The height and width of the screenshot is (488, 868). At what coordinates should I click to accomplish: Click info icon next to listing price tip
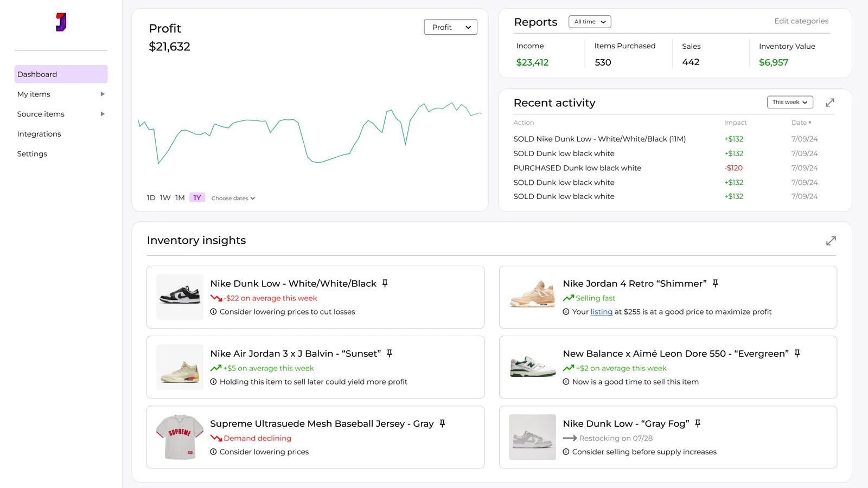coord(566,312)
